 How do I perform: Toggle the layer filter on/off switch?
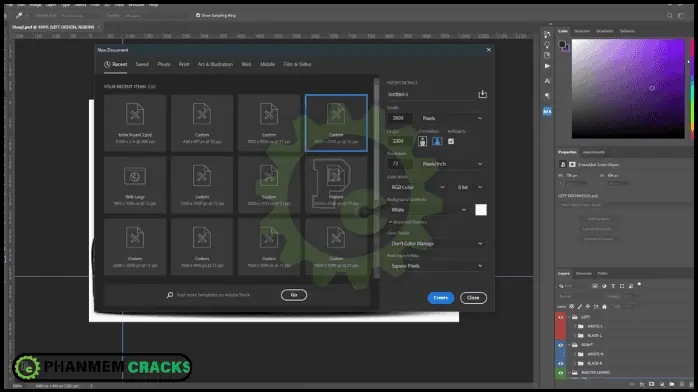coord(640,284)
